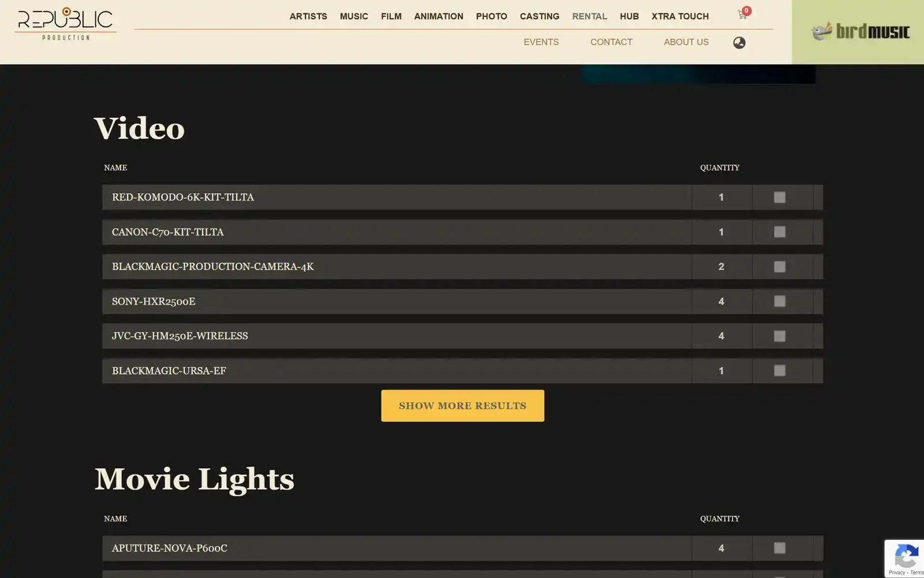Screen dimensions: 924x578
Task: Toggle the JVC-GY-HM250E-WIRELESS checkbox
Action: [x=780, y=336]
